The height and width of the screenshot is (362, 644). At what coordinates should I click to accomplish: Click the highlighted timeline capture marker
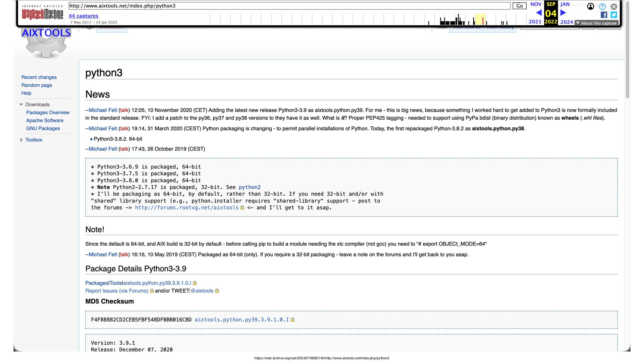coord(482,21)
